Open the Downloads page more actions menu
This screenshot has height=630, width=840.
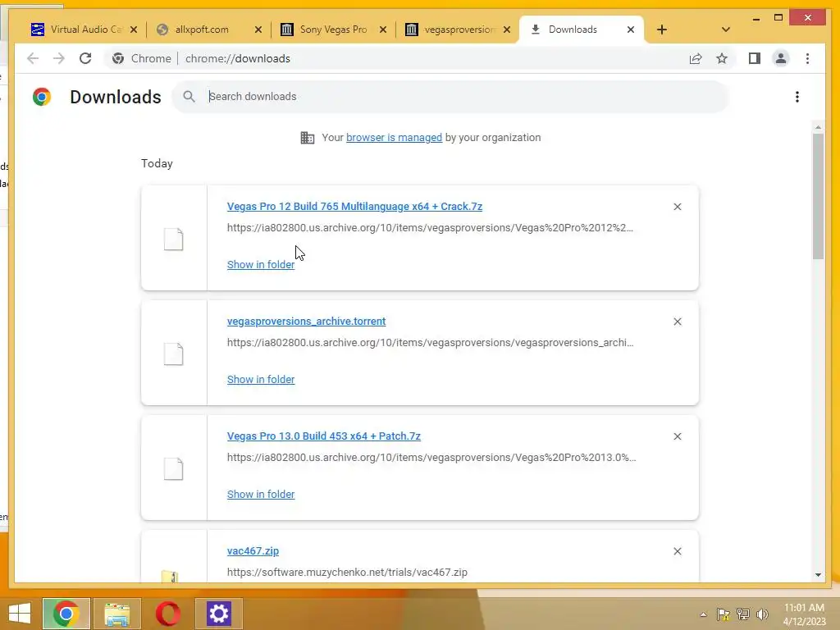(797, 97)
